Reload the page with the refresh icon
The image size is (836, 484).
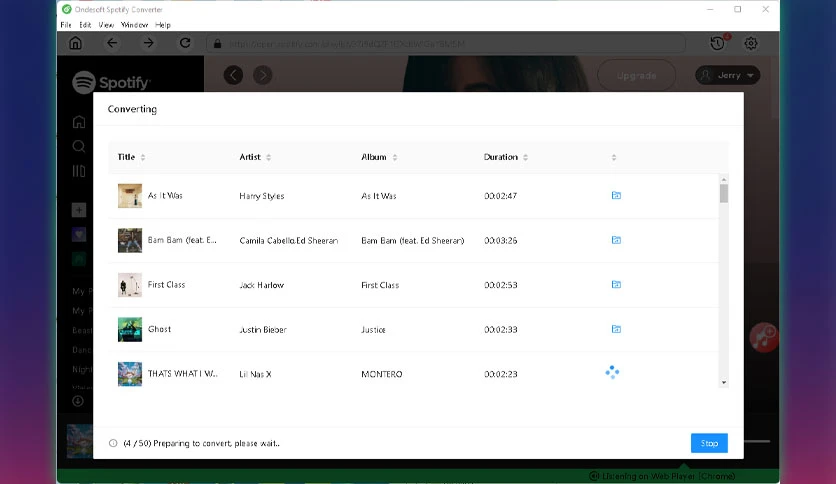coord(185,43)
